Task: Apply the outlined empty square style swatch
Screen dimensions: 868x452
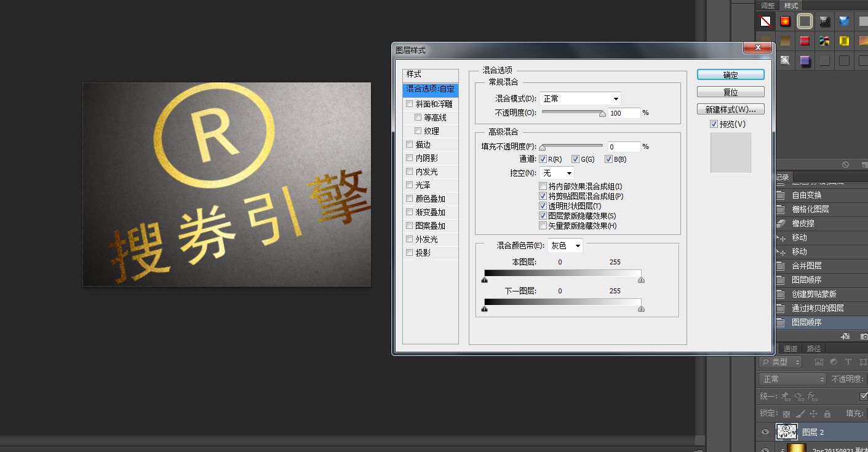Action: [x=805, y=22]
